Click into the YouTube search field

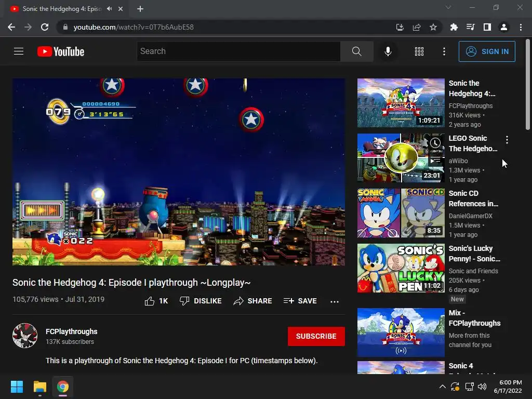(238, 51)
